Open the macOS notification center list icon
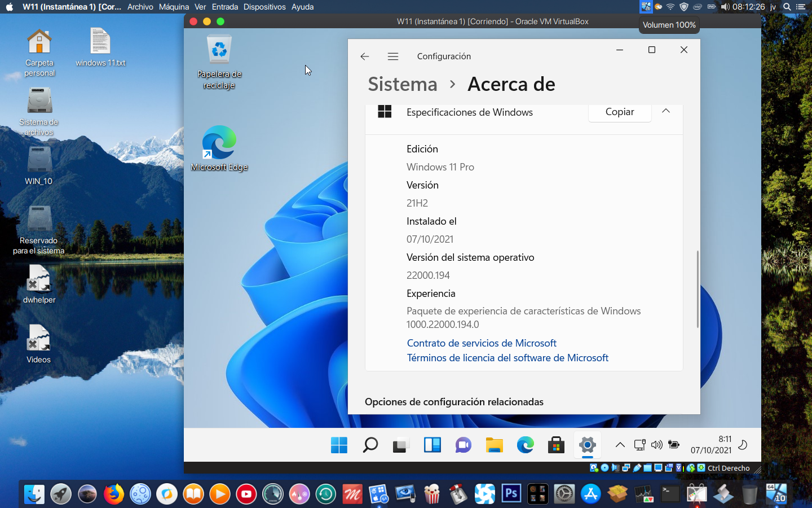 click(800, 7)
